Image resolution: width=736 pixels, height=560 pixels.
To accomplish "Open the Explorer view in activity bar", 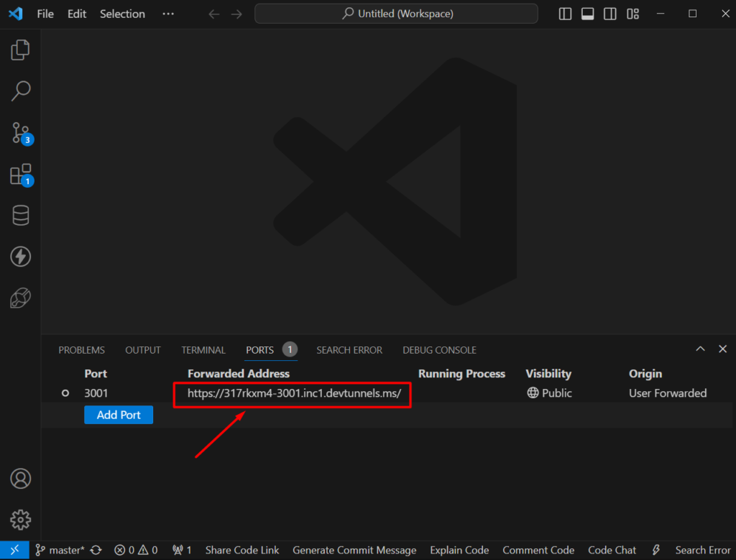I will coord(20,50).
